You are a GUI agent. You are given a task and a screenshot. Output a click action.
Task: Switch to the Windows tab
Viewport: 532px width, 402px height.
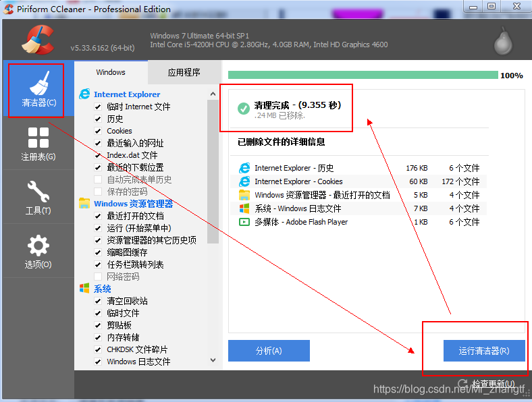pos(111,72)
